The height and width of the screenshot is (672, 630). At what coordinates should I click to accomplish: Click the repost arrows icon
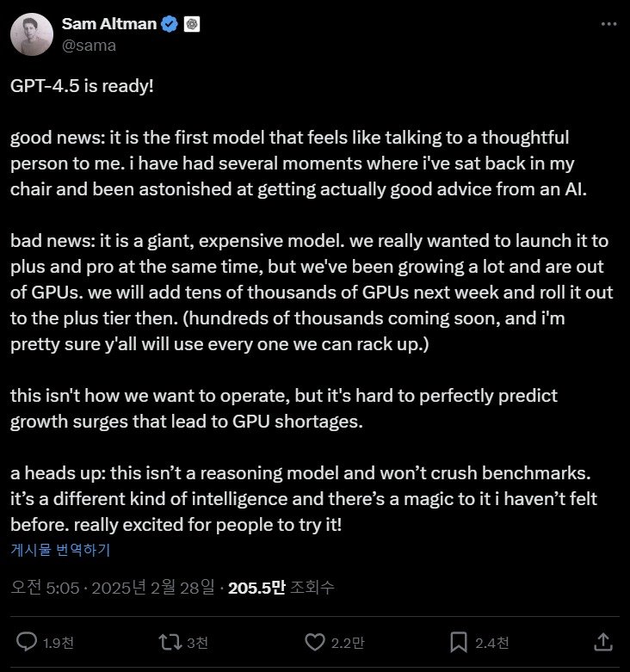tap(171, 642)
